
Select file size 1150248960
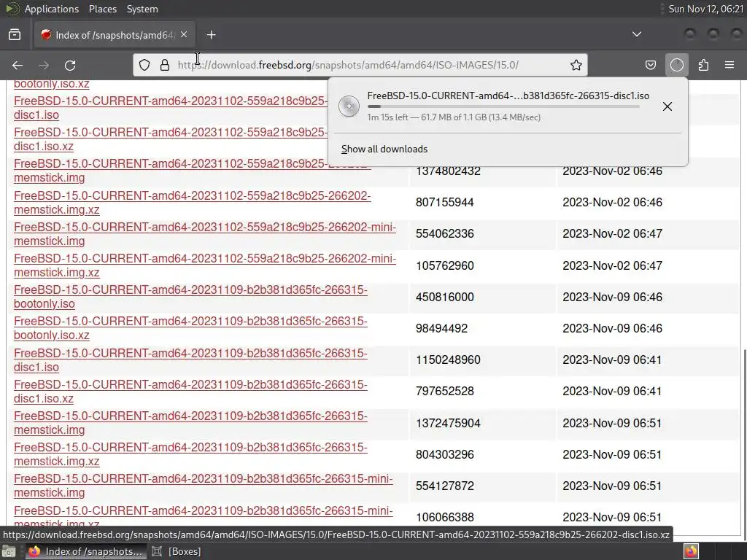pos(448,360)
